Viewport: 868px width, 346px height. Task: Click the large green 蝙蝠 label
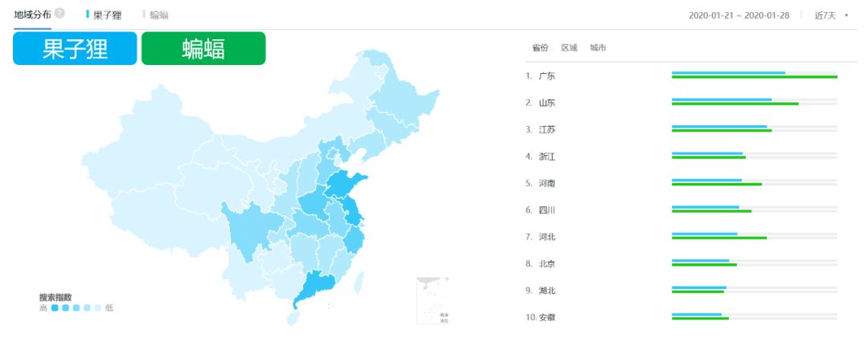pos(203,48)
